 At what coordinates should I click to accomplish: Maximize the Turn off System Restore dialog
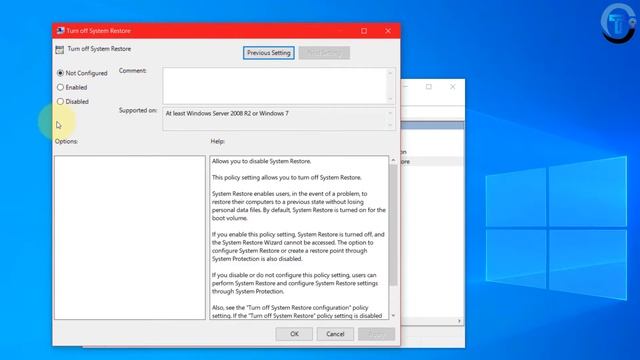click(x=364, y=31)
